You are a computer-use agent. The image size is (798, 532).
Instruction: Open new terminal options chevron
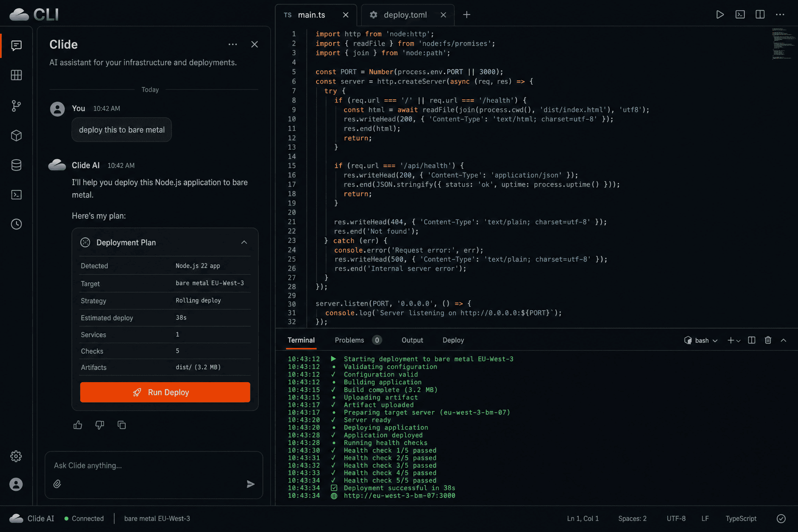point(738,340)
